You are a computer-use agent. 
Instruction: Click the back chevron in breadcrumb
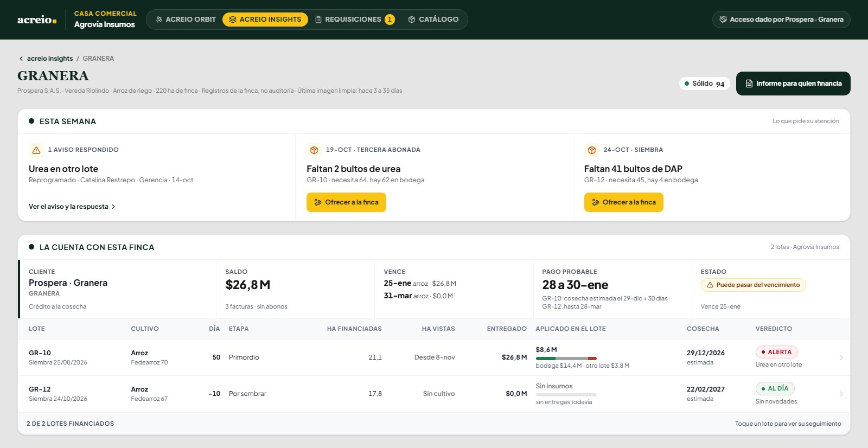click(x=21, y=59)
